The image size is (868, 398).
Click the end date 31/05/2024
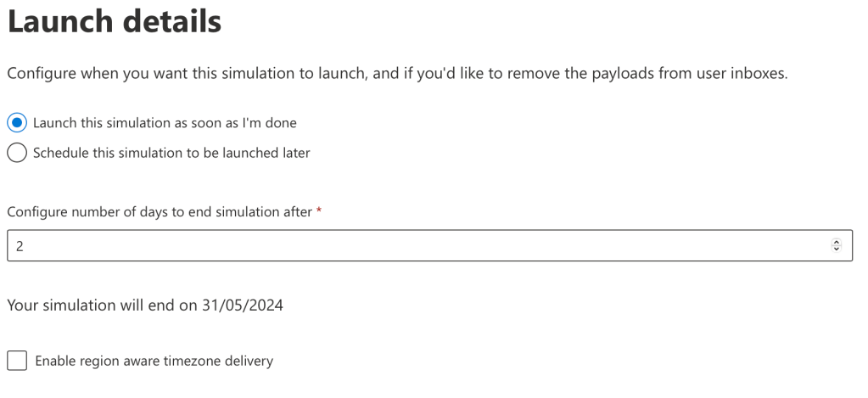coord(243,306)
